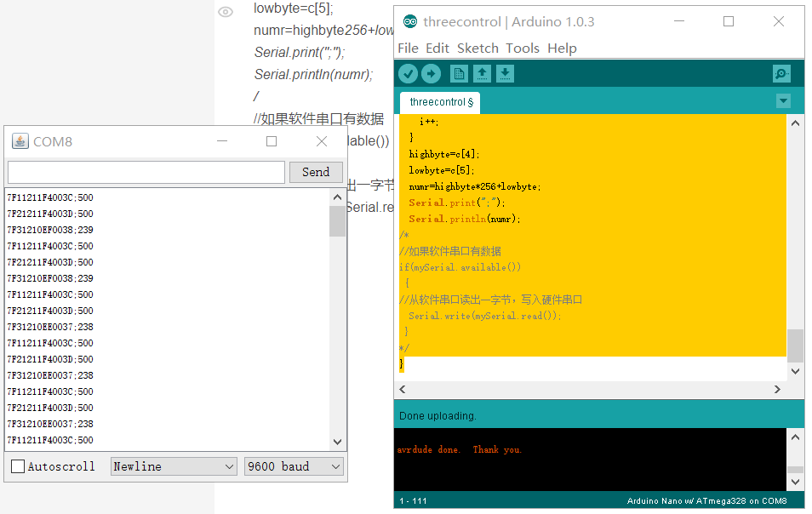
Task: Click the console scroll-down arrow
Action: [794, 481]
